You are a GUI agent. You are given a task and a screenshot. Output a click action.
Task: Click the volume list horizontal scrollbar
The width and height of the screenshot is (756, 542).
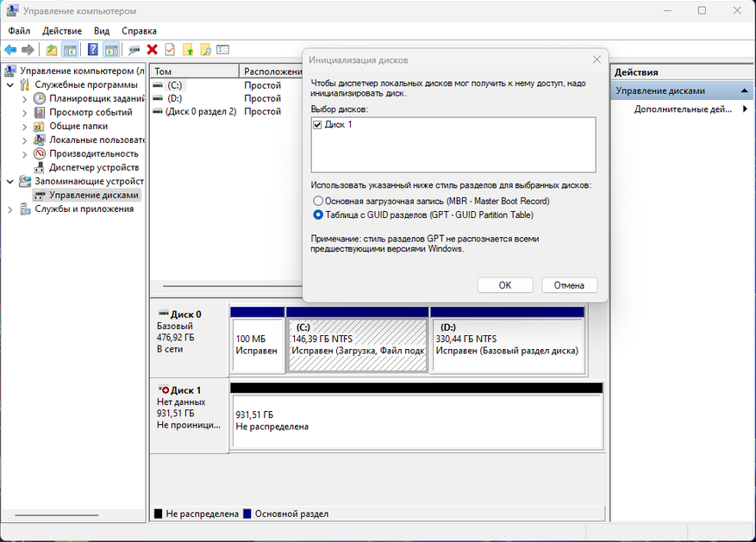tap(233, 286)
